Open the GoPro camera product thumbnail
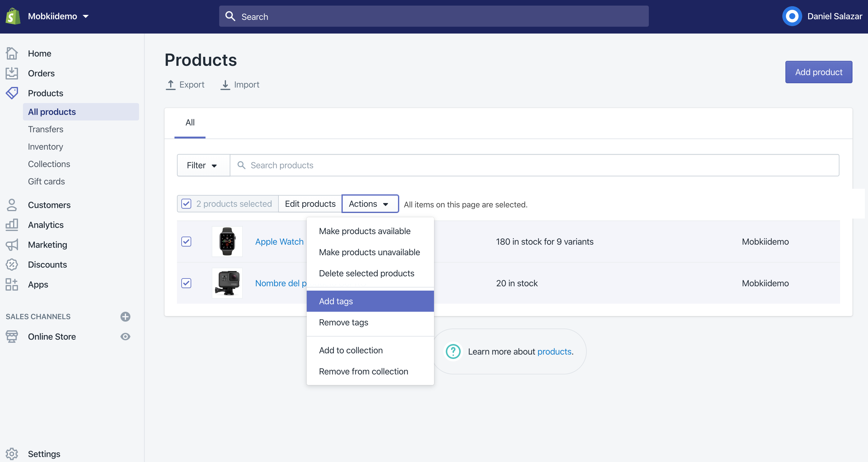This screenshot has width=868, height=462. tap(227, 283)
